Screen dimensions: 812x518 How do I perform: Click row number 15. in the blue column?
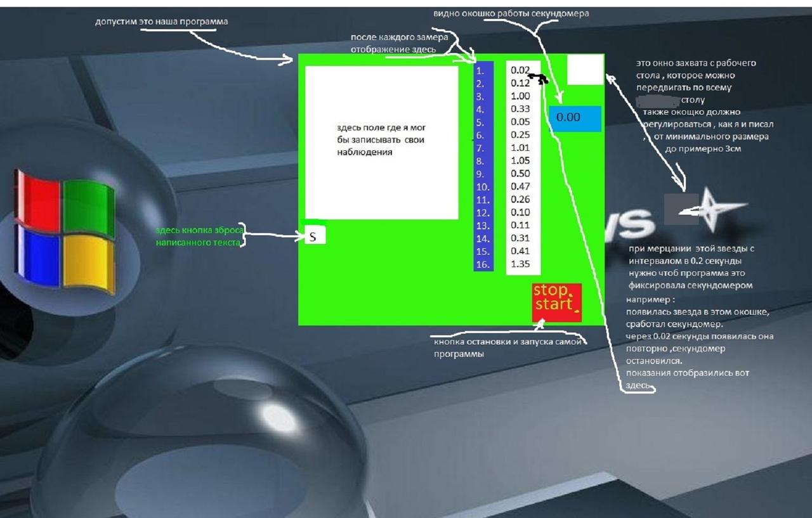pos(483,252)
